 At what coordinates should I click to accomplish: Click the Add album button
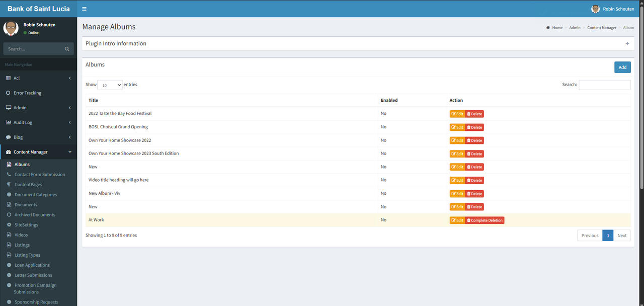coord(622,67)
